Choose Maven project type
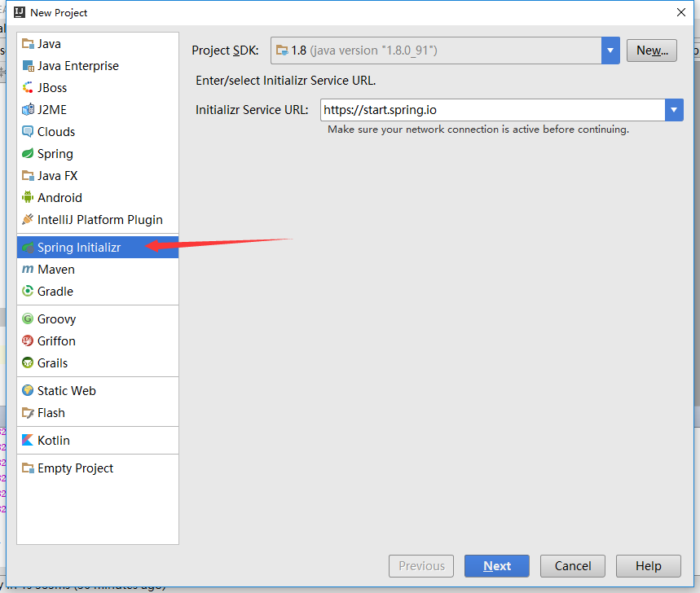This screenshot has width=700, height=593. click(x=97, y=269)
